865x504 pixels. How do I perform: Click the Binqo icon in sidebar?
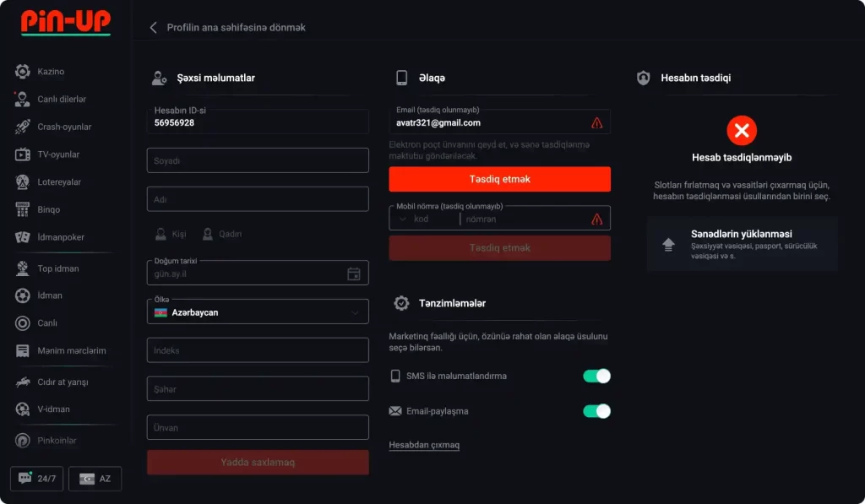coord(23,209)
